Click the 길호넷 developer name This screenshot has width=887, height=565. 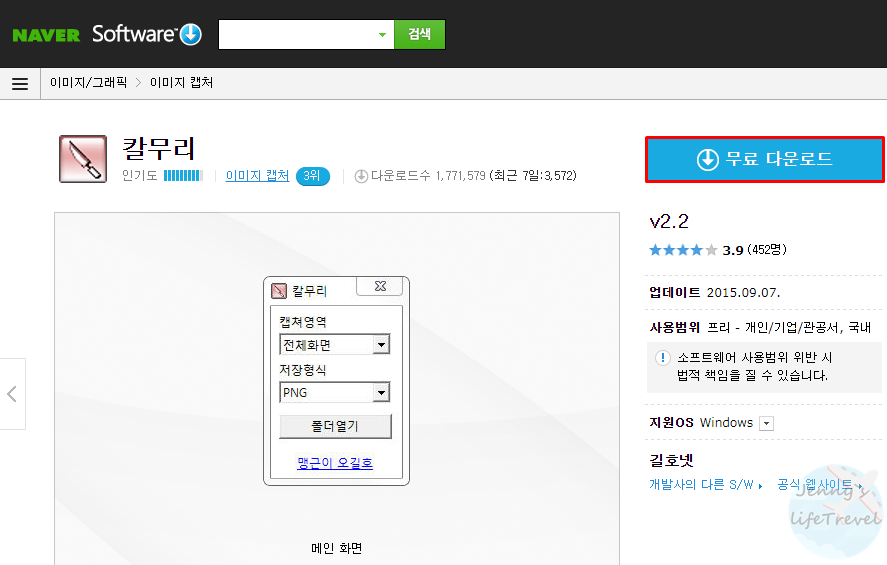click(x=671, y=460)
